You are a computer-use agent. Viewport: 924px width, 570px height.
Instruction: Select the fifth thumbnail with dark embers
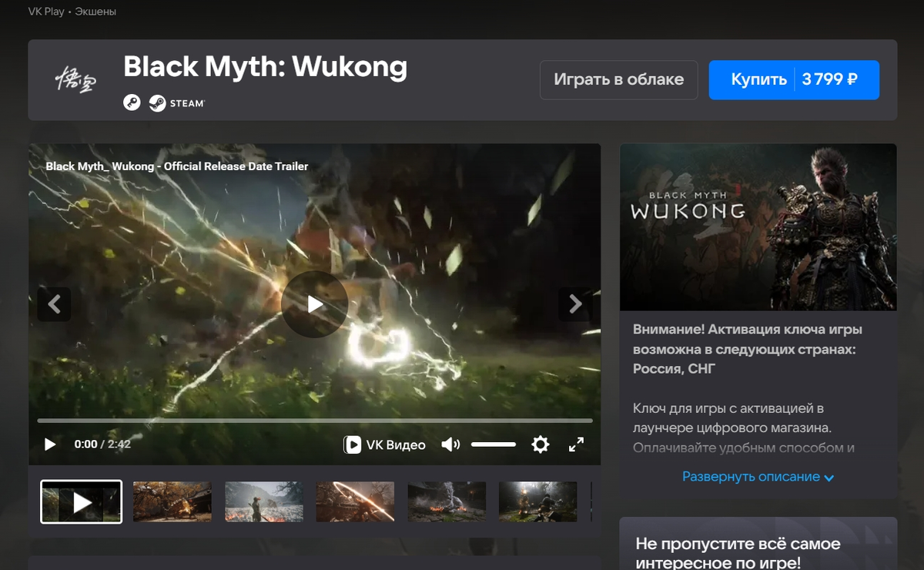pyautogui.click(x=447, y=502)
